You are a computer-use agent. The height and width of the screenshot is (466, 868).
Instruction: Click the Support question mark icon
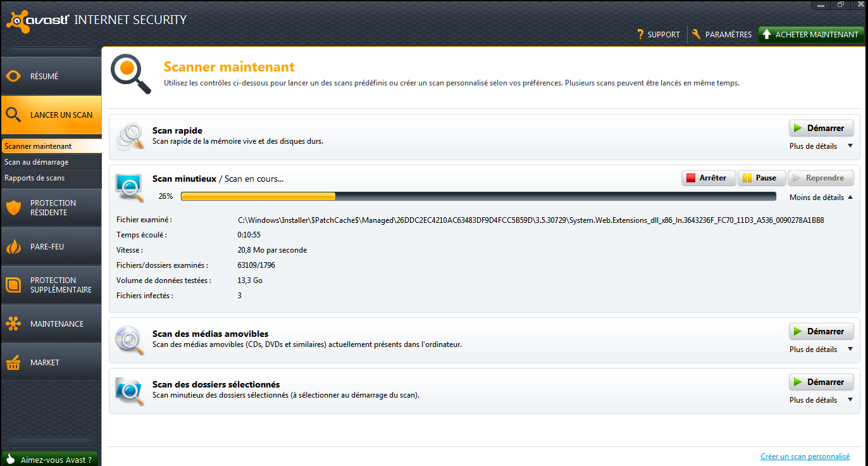coord(640,34)
